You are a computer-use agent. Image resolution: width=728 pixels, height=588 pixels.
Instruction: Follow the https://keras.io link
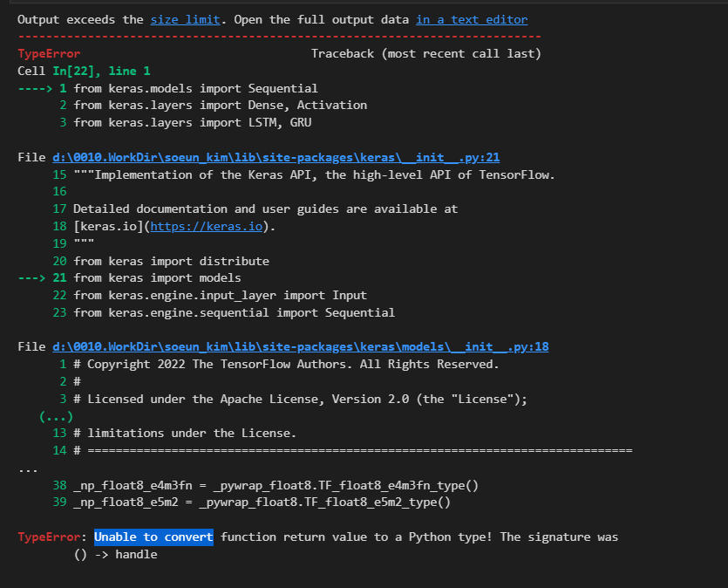(x=207, y=226)
